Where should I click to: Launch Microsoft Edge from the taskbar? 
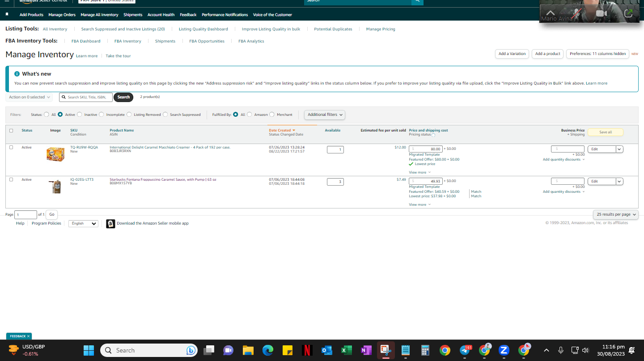click(x=268, y=350)
